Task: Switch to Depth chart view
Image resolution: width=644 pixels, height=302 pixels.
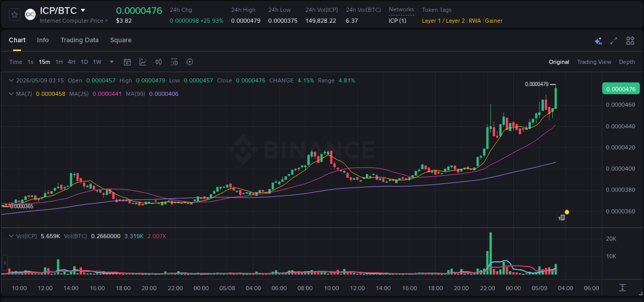Action: pos(627,62)
